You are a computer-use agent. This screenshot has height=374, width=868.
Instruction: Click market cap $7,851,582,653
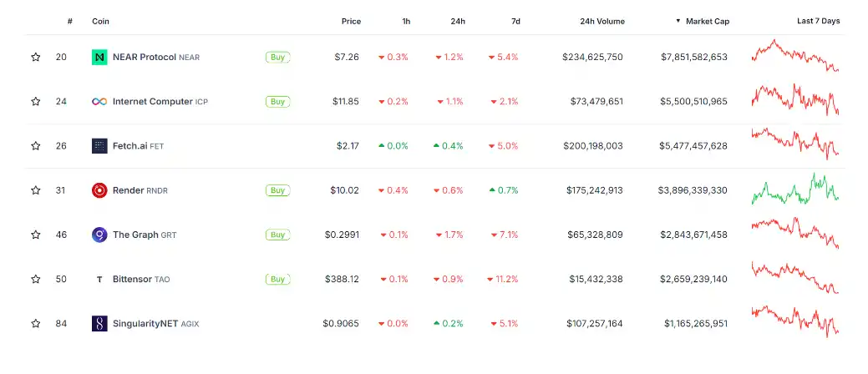click(x=694, y=57)
